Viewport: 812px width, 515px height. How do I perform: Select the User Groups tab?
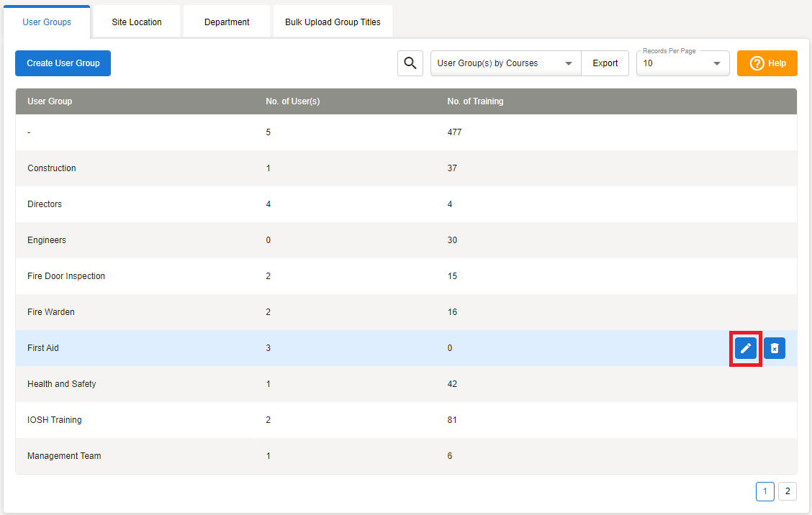(x=47, y=22)
